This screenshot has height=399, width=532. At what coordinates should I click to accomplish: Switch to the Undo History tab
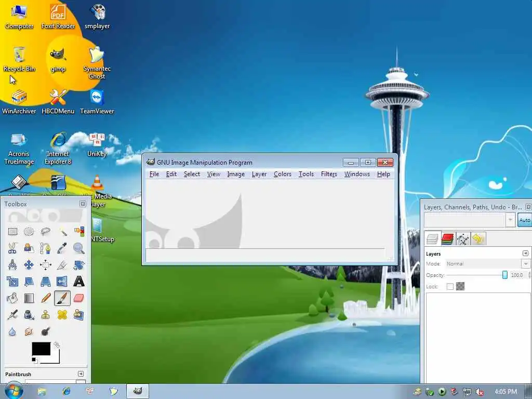coord(478,239)
